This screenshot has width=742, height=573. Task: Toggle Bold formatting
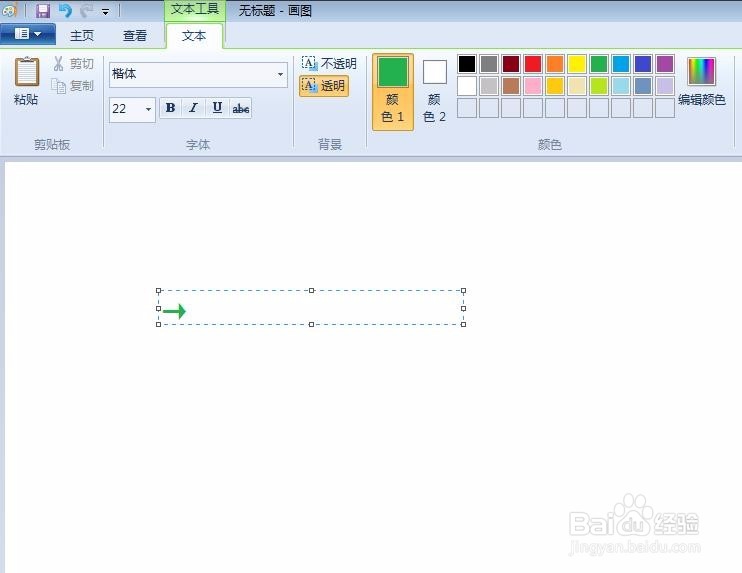coord(170,108)
